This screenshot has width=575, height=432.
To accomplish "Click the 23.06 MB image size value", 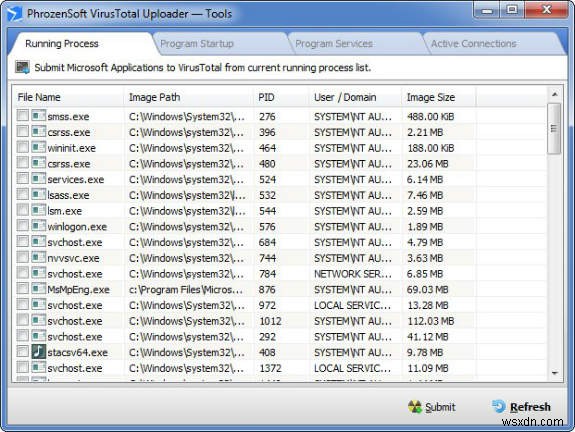I will point(428,164).
